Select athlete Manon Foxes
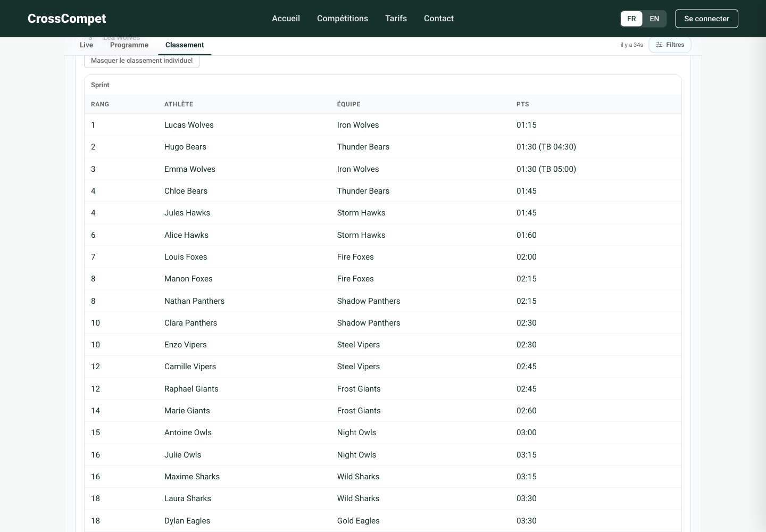The height and width of the screenshot is (532, 766). (x=188, y=279)
